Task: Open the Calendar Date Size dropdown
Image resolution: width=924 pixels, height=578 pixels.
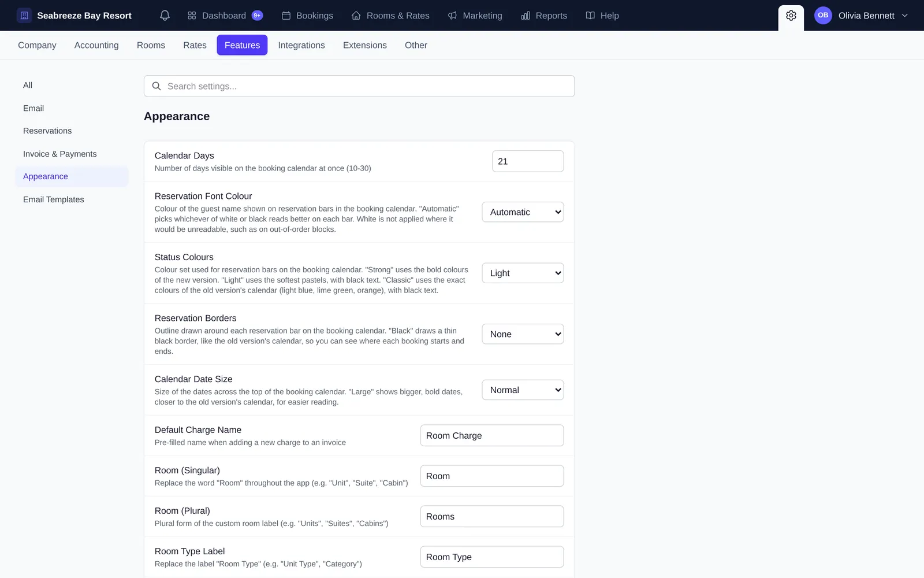Action: click(523, 390)
